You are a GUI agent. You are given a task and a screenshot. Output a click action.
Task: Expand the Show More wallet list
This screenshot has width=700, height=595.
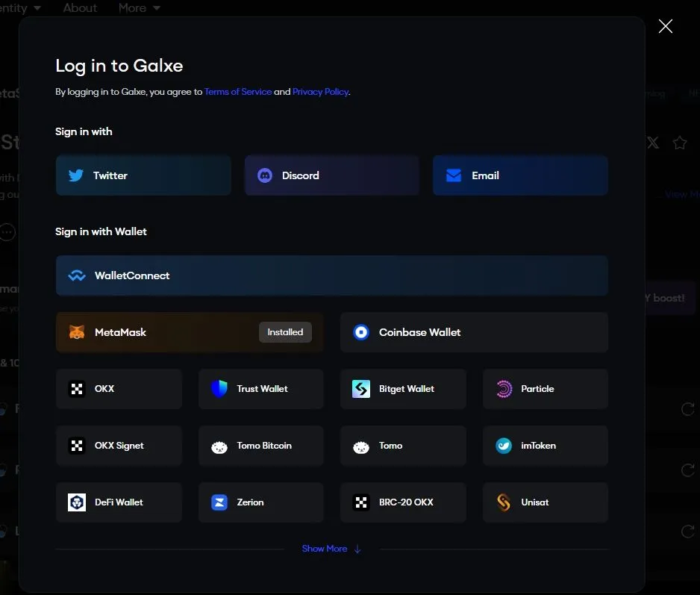click(x=331, y=548)
